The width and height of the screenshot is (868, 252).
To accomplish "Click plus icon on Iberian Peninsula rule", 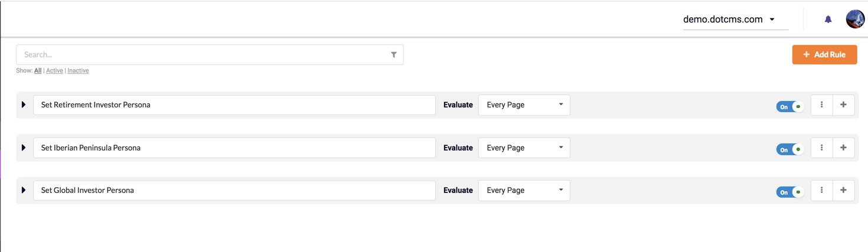I will tap(843, 148).
